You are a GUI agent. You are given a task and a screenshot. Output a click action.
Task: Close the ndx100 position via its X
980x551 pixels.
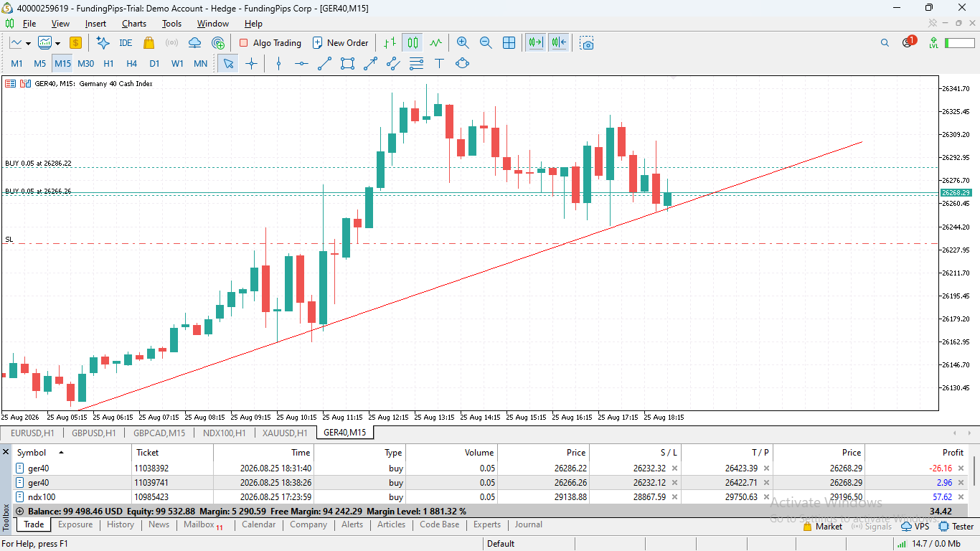(x=961, y=497)
